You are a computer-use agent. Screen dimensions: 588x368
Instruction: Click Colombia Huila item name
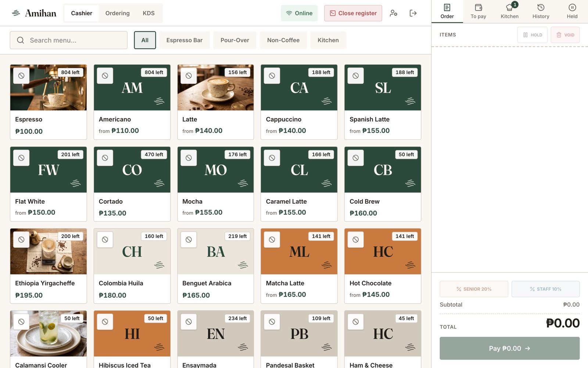pyautogui.click(x=121, y=283)
